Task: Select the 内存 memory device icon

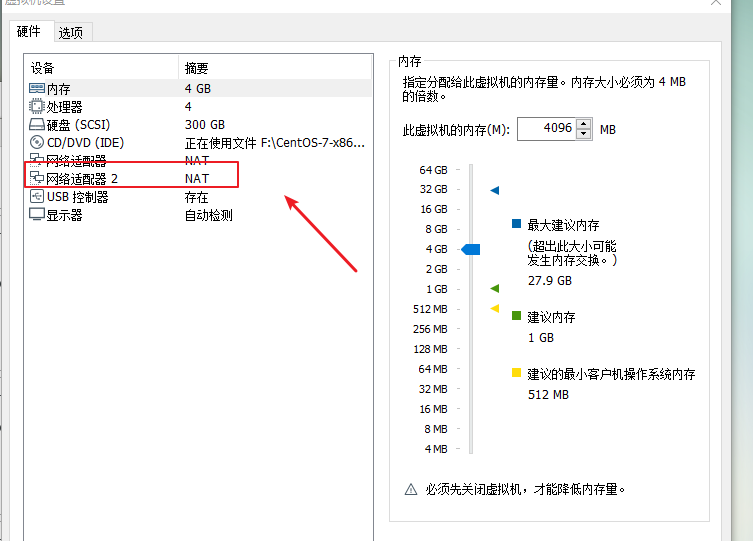Action: pyautogui.click(x=37, y=88)
